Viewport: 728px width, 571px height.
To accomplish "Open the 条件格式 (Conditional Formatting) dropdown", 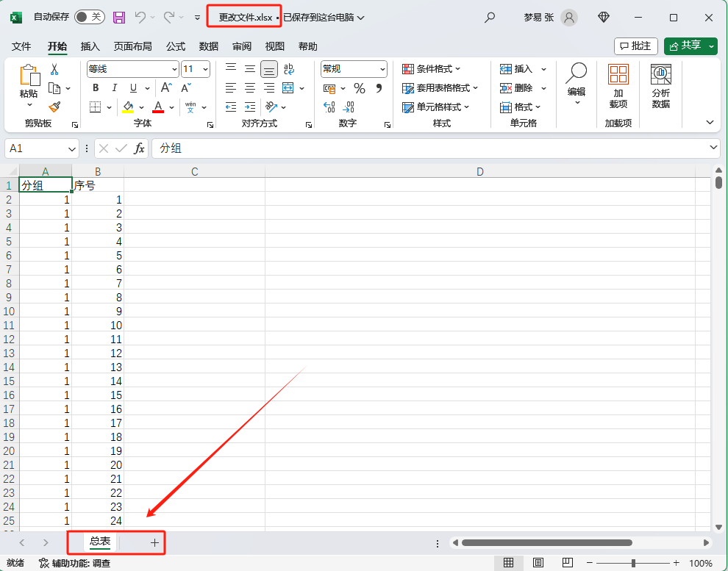I will click(432, 68).
